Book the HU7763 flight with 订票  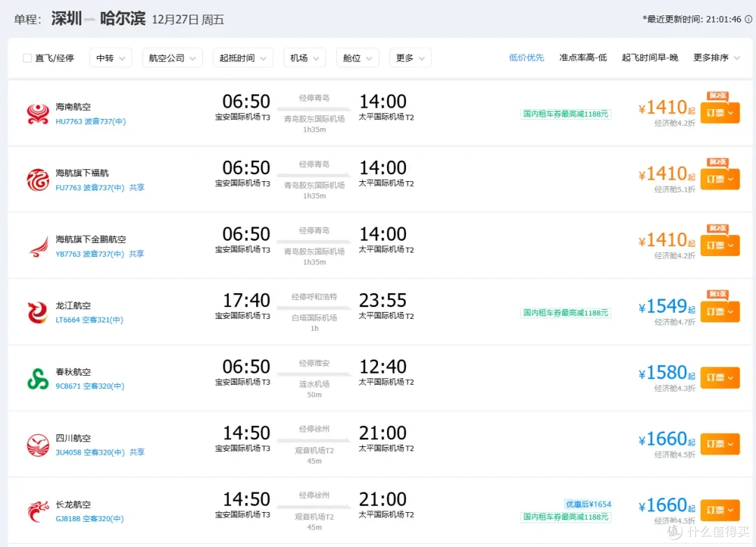(720, 113)
